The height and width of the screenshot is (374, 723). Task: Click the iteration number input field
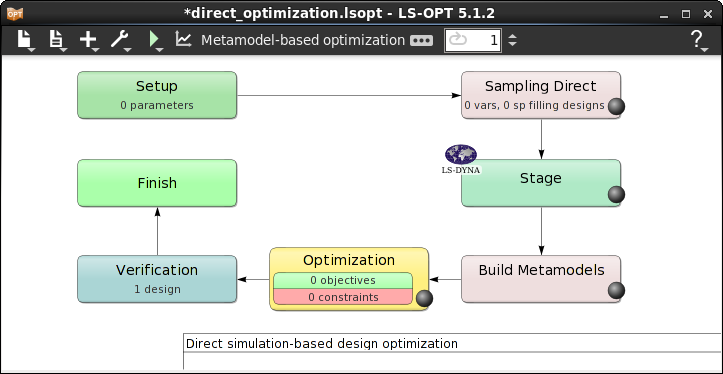tap(473, 40)
